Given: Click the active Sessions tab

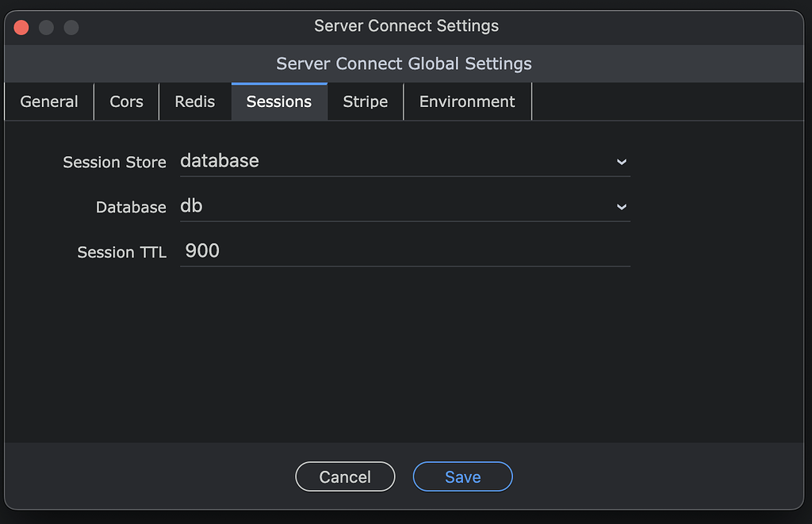Looking at the screenshot, I should click(279, 101).
